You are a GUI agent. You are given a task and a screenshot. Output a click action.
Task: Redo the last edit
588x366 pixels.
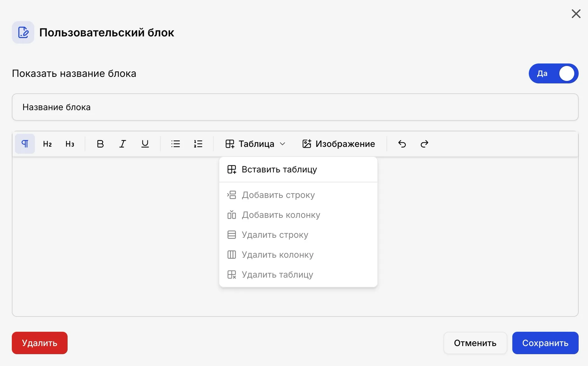click(424, 144)
